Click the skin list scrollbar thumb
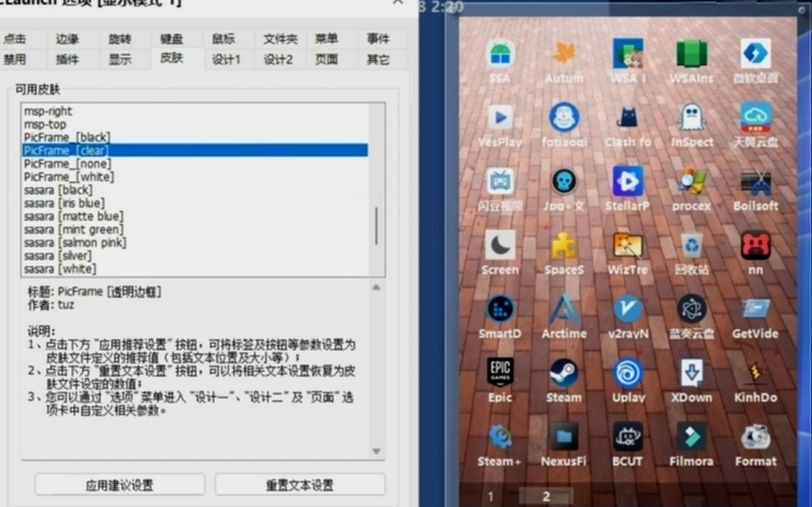This screenshot has width=812, height=507. coord(376,226)
